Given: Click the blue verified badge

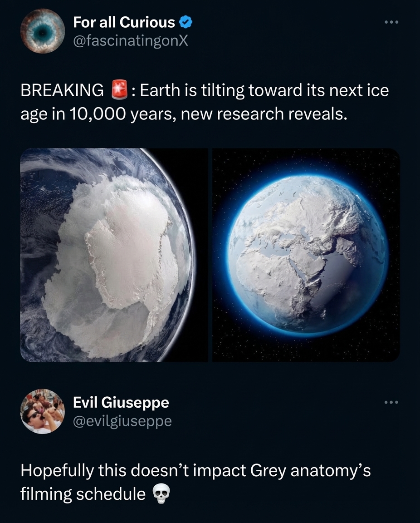Looking at the screenshot, I should pos(185,22).
